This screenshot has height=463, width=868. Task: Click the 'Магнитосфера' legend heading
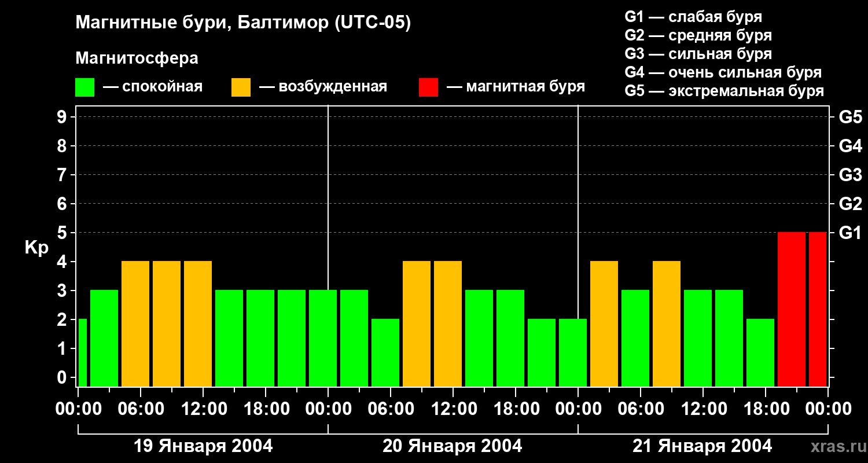137,58
